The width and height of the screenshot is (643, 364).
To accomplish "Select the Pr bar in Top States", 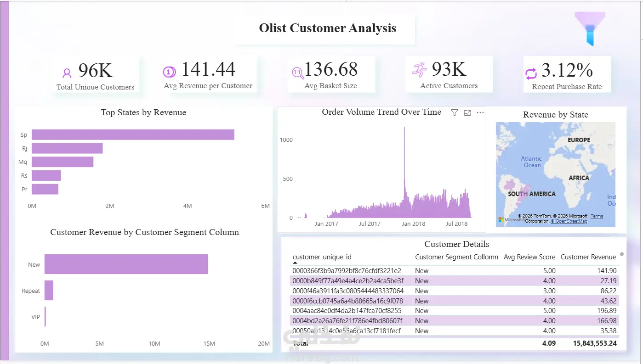I will (x=45, y=189).
